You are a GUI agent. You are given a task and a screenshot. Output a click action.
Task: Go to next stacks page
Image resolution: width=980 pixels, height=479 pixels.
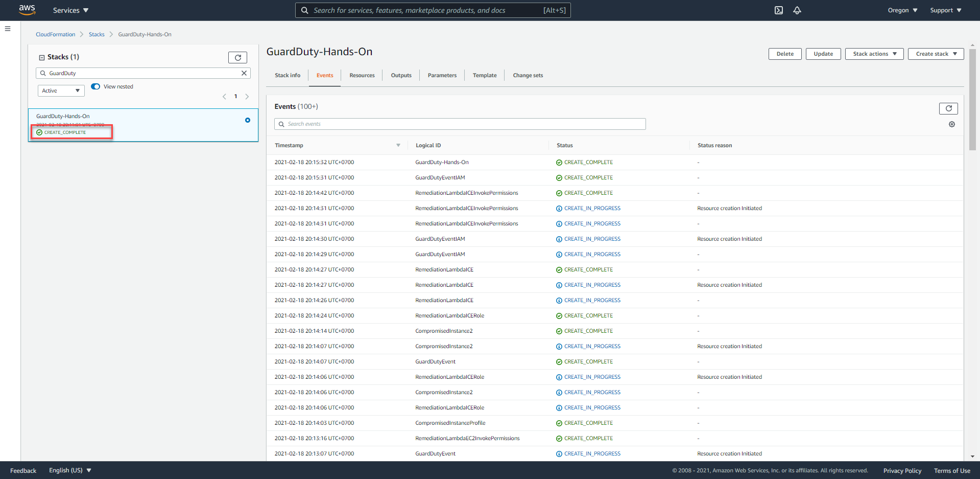tap(247, 97)
